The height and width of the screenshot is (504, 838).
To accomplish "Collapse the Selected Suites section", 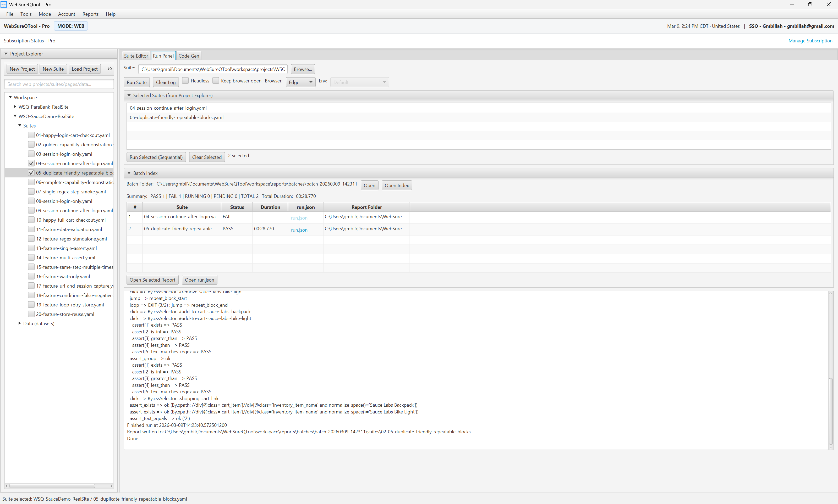I will (129, 96).
